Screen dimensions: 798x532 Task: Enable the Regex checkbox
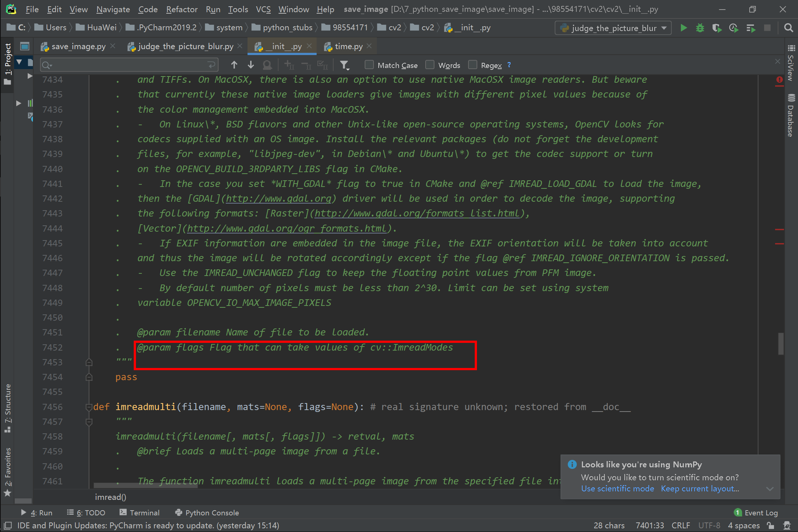473,65
